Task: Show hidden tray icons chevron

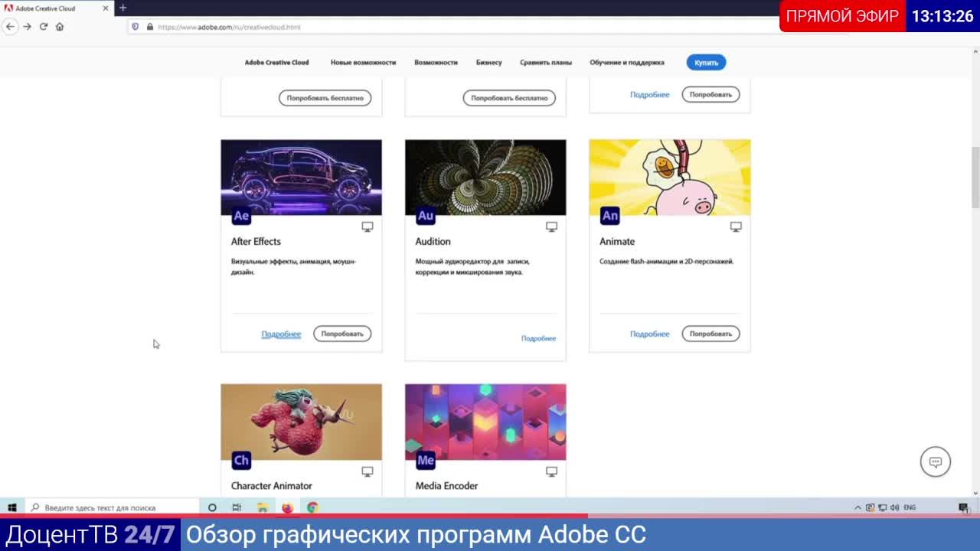Action: click(857, 507)
